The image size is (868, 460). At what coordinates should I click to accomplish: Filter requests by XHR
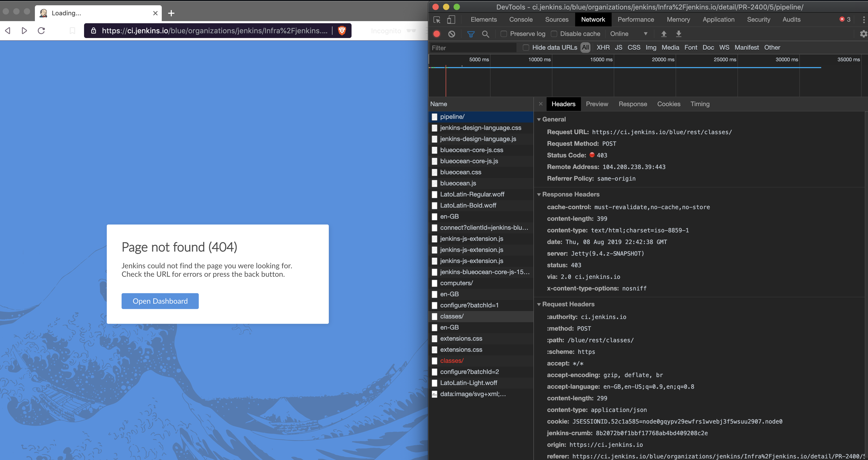click(x=603, y=48)
